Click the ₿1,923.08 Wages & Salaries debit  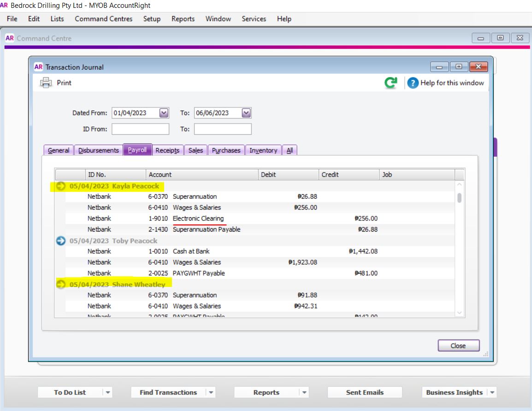(x=302, y=262)
